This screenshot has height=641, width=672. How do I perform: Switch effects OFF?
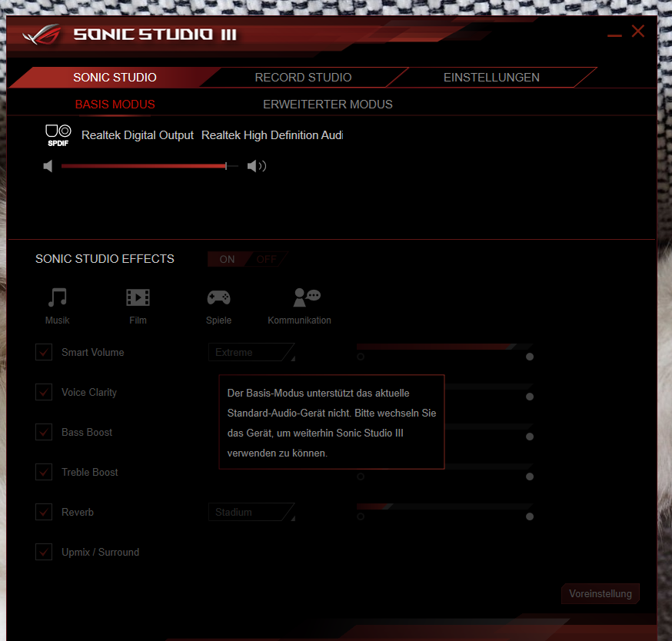(266, 259)
